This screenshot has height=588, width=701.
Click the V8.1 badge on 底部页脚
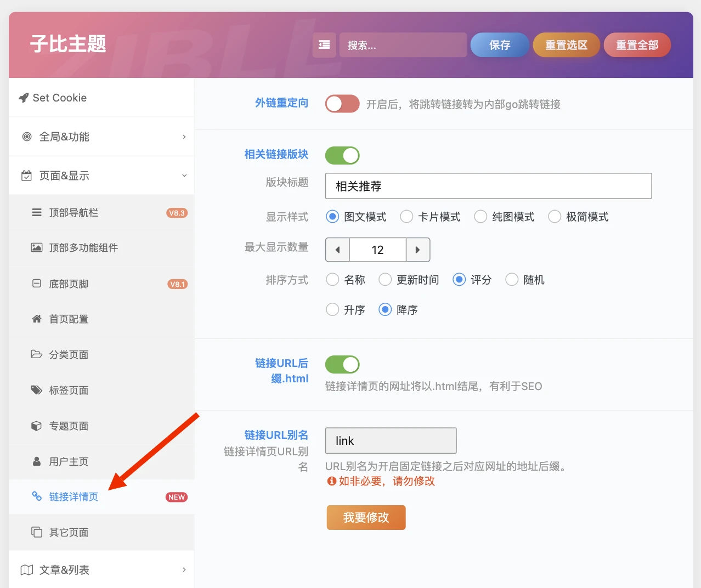177,284
